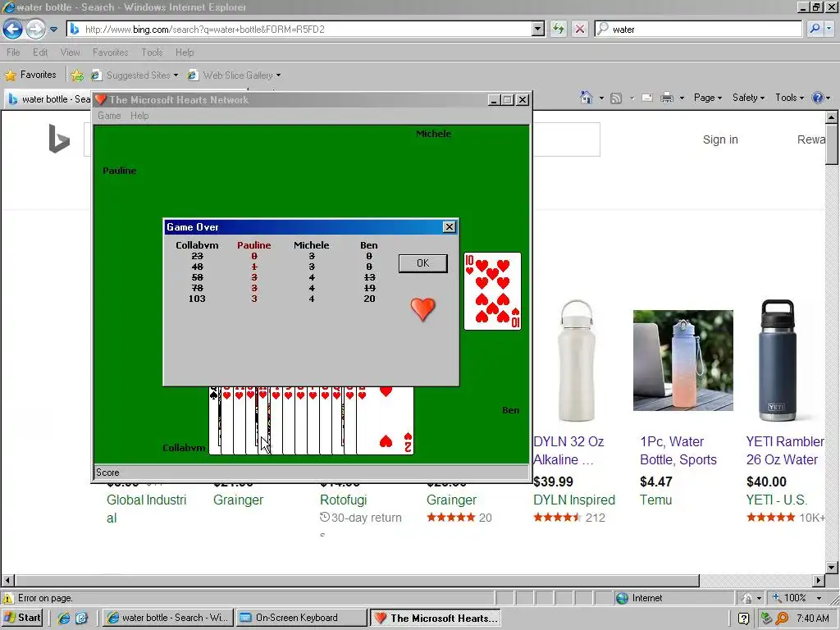
Task: Open the Favorites menu in menu bar
Action: tap(111, 52)
